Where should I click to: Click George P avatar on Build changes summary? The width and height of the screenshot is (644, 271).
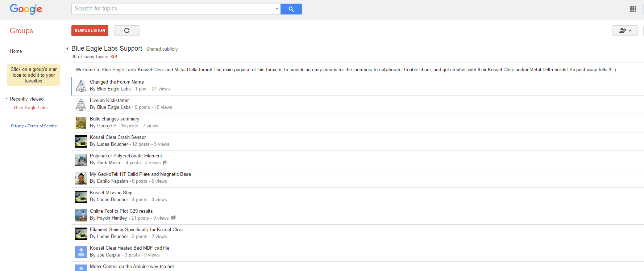tap(81, 123)
